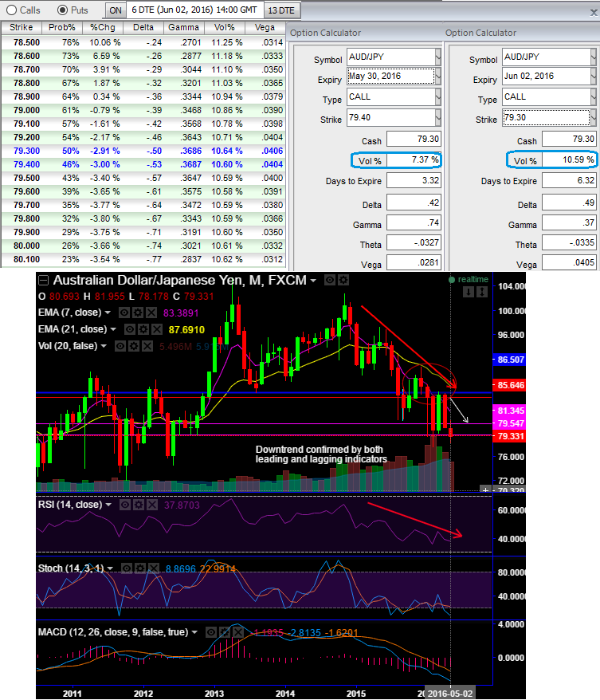Viewport: 600px width, 700px height.
Task: Toggle visibility eye of RSI indicator
Action: [125, 505]
